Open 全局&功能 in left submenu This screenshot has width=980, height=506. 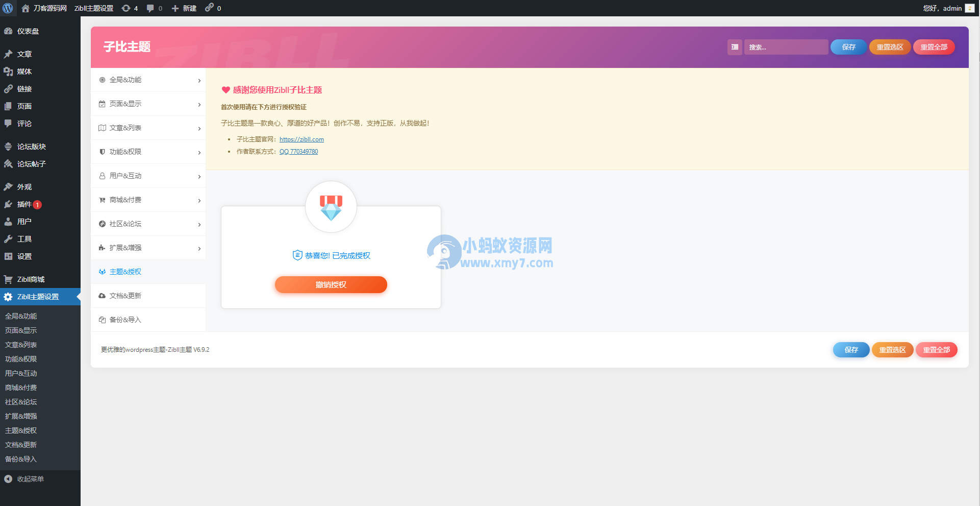[x=21, y=316]
